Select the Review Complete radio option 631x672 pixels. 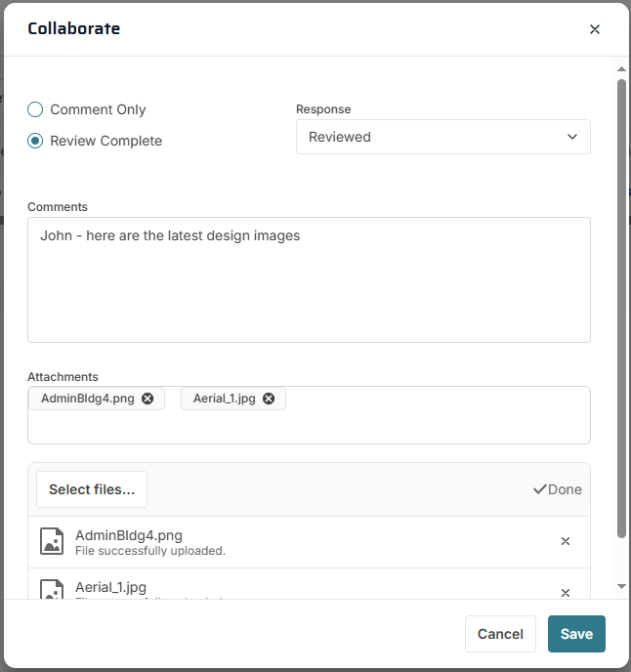click(35, 141)
